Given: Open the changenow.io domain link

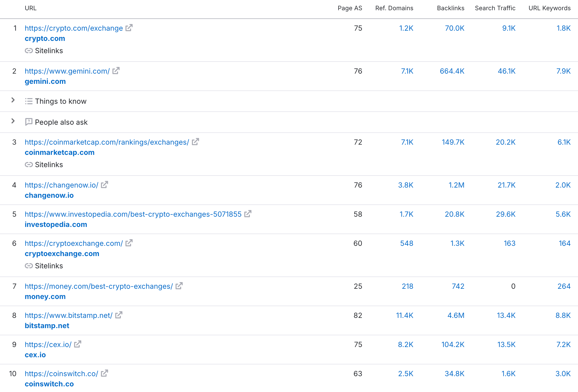Looking at the screenshot, I should [49, 195].
